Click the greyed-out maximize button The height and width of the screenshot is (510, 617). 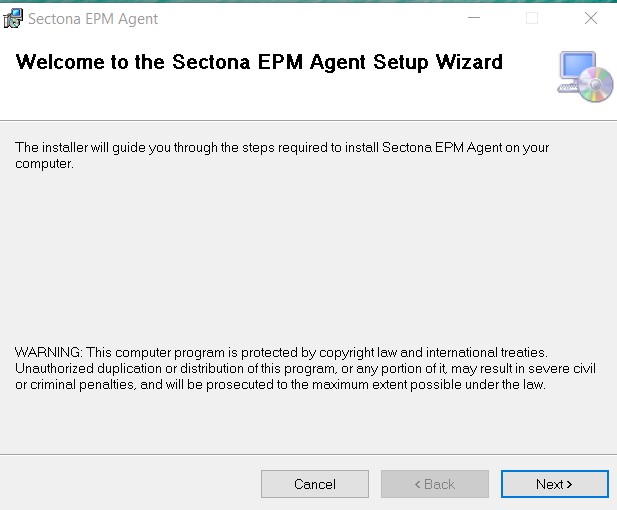(532, 19)
